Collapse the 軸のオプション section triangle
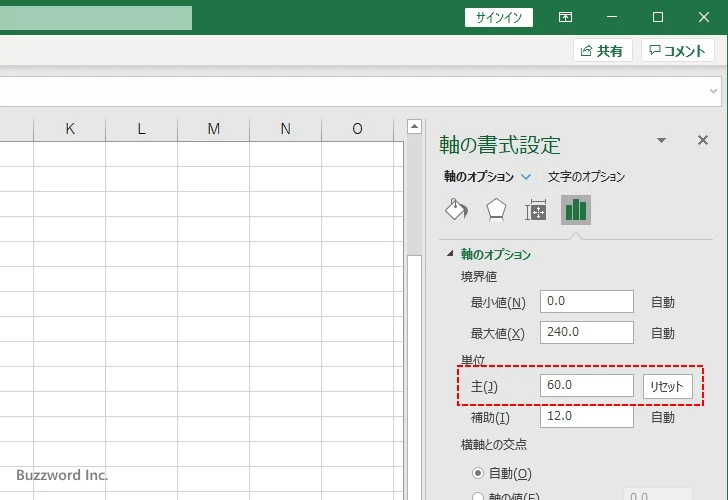Screen dimensions: 728x500 [x=450, y=254]
